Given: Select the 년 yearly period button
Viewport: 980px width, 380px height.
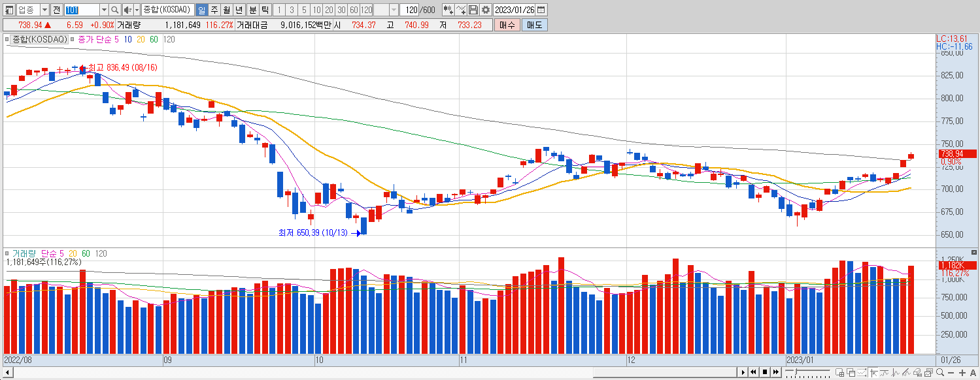Looking at the screenshot, I should pyautogui.click(x=239, y=10).
